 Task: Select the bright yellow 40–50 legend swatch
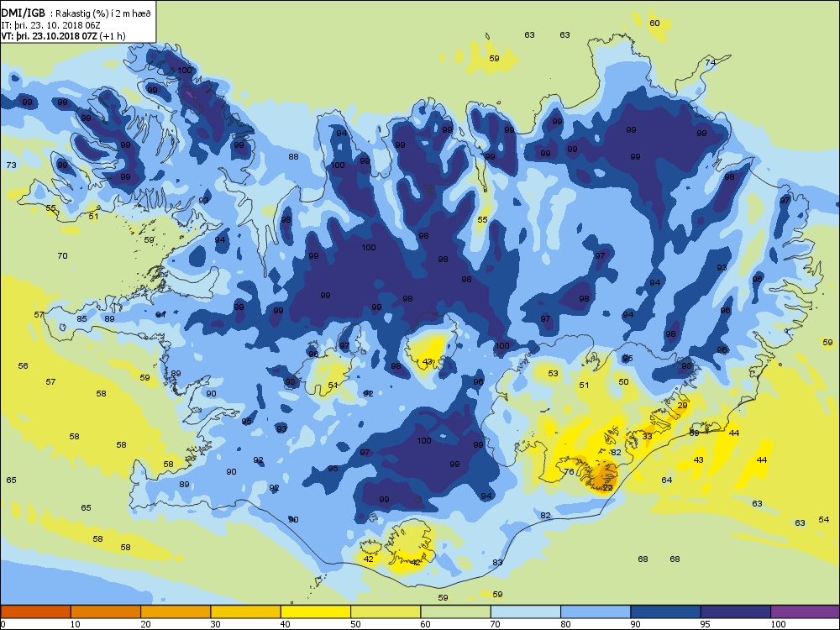point(316,612)
